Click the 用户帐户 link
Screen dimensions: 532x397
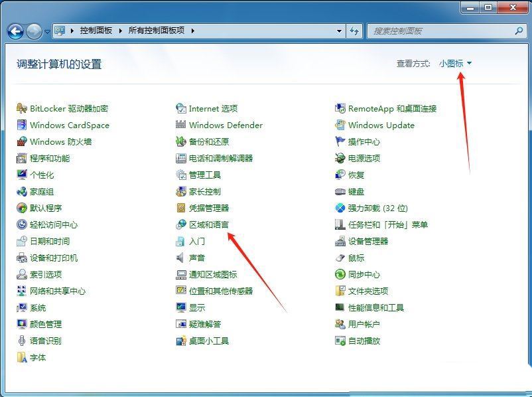364,324
